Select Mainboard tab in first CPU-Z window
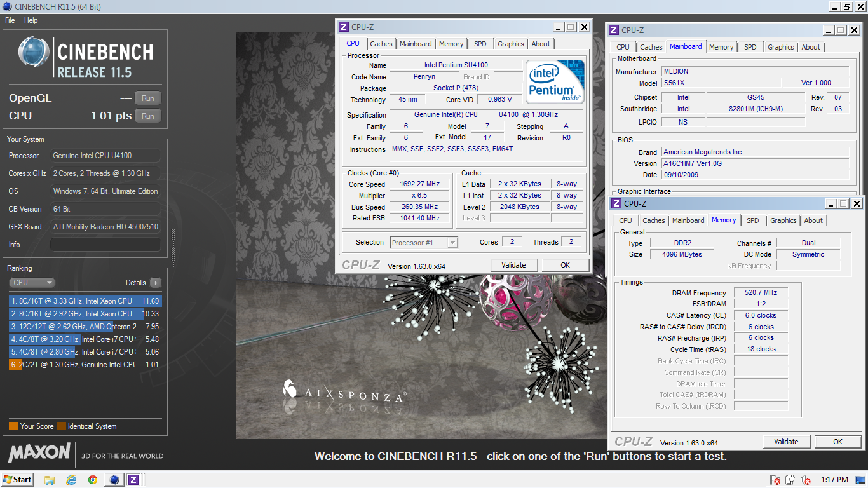Screen dimensions: 868x488 pyautogui.click(x=416, y=44)
